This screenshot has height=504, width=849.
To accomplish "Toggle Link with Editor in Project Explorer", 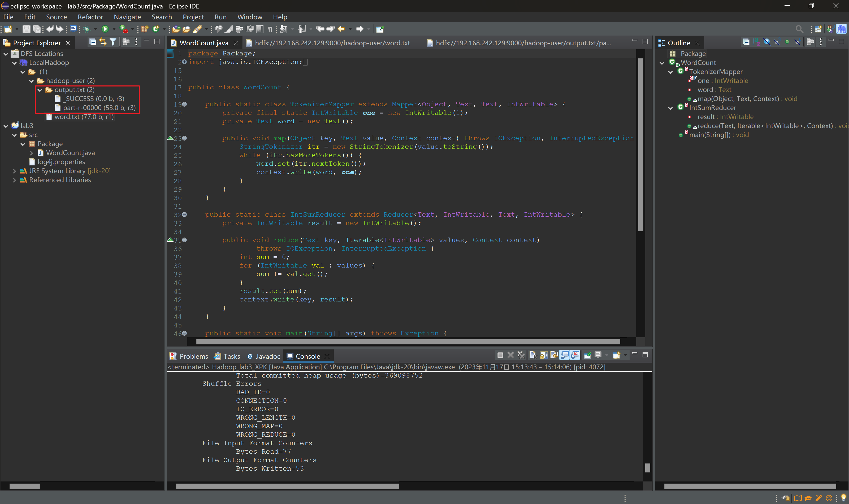I will pyautogui.click(x=103, y=42).
